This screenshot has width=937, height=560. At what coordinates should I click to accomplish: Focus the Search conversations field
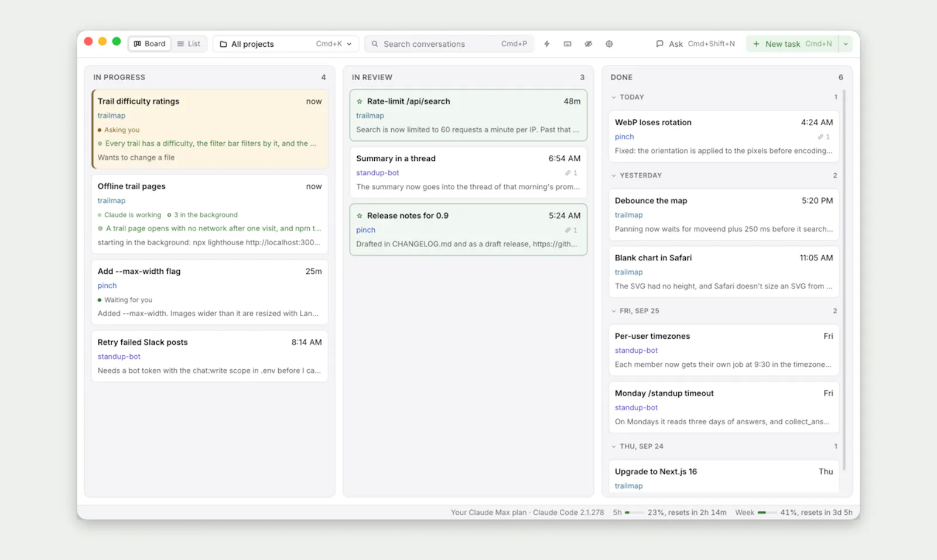click(x=449, y=44)
